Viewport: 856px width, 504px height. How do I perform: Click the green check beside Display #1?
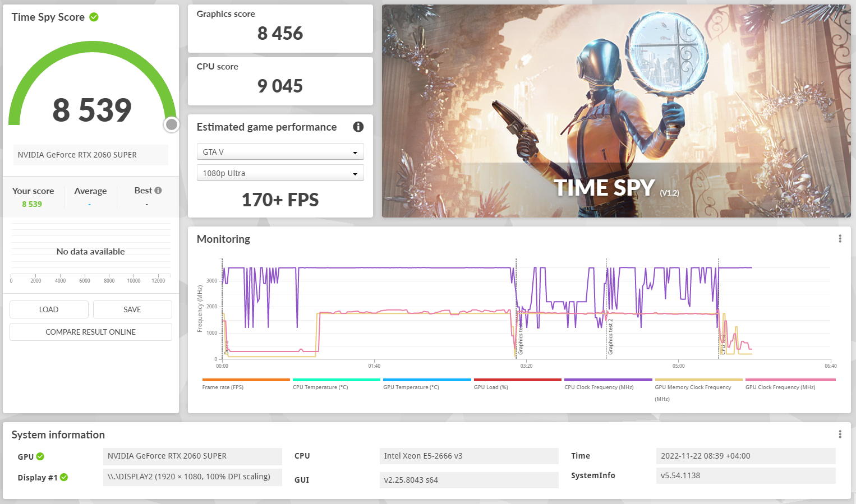point(64,477)
